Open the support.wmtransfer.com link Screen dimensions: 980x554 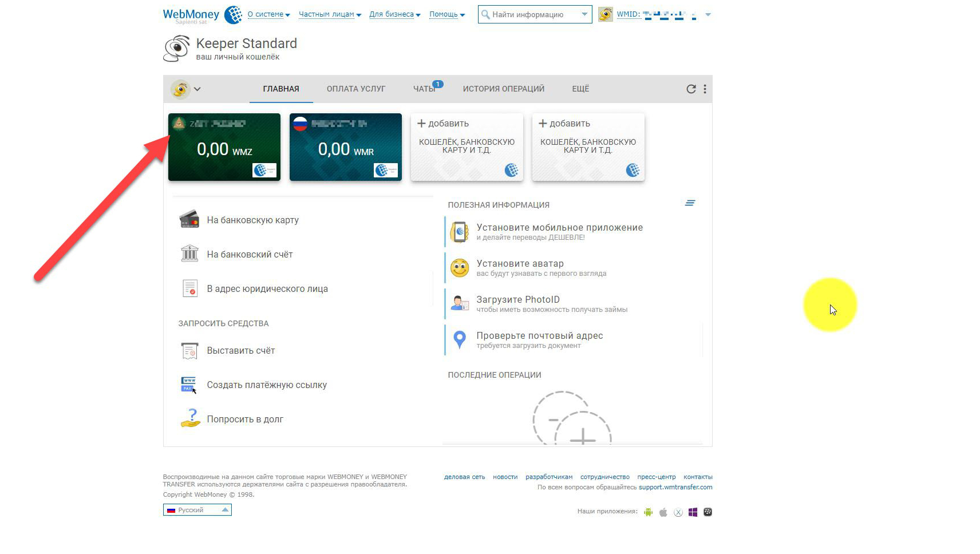click(x=675, y=488)
